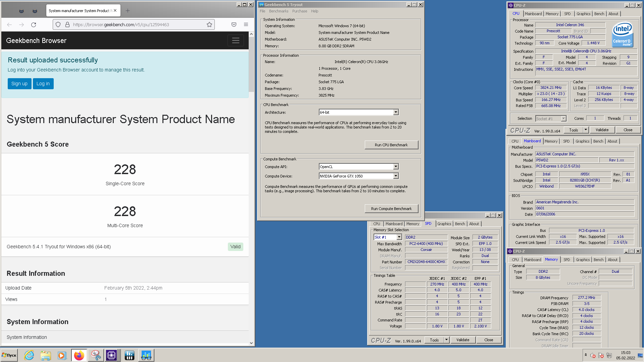644x362 pixels.
Task: Open the Architecture 64-bit dropdown
Action: (x=359, y=112)
